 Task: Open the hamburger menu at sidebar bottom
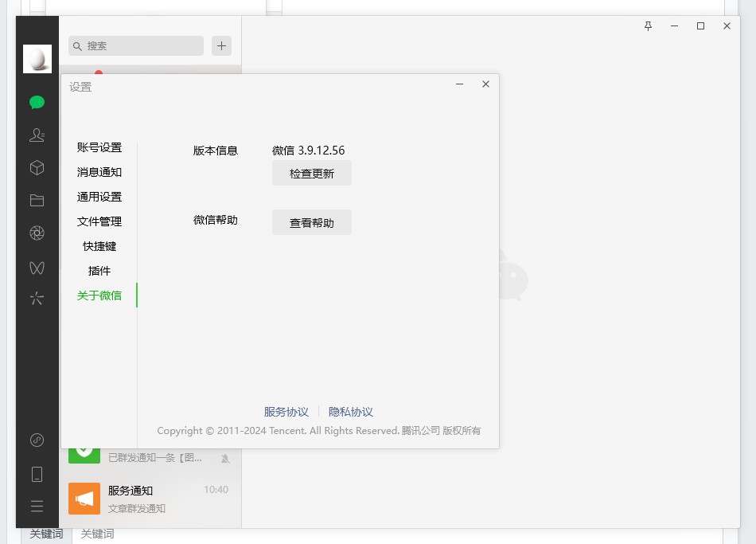(x=37, y=506)
